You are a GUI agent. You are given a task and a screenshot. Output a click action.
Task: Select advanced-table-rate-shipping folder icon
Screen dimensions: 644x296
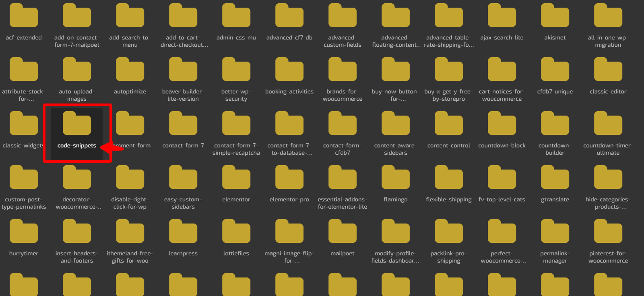click(x=449, y=15)
